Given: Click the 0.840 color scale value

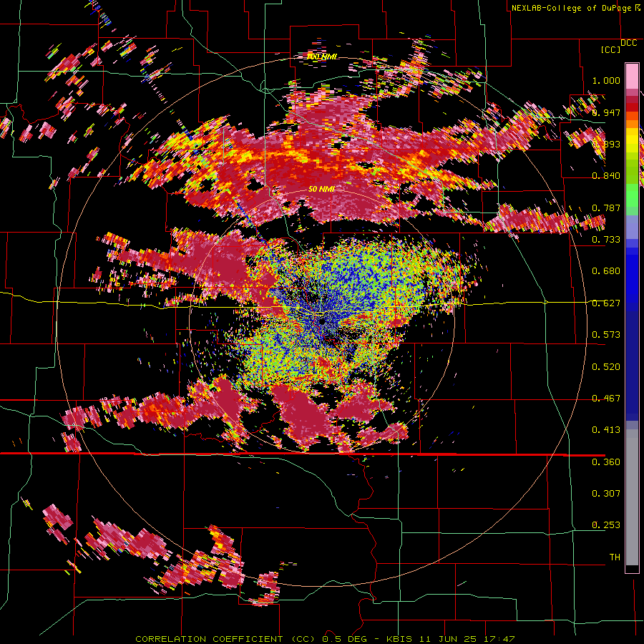Looking at the screenshot, I should [x=606, y=176].
